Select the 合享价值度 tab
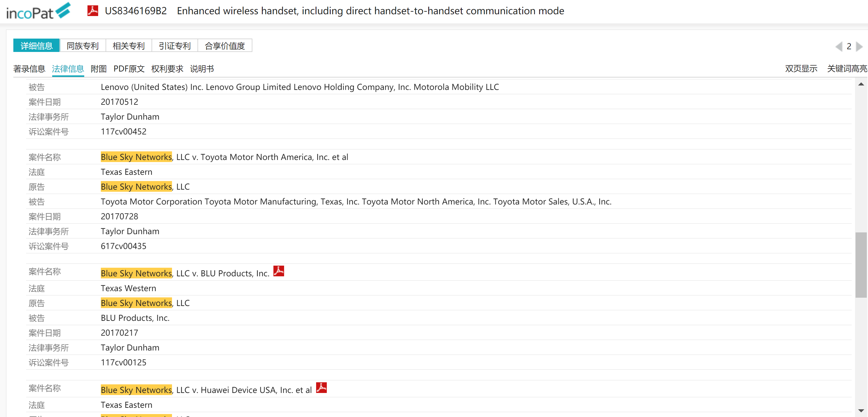 tap(225, 46)
